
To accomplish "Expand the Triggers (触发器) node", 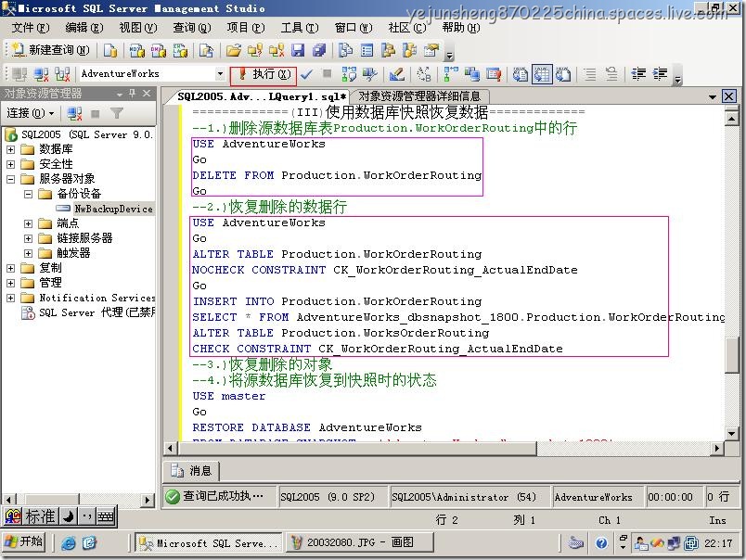I will 28,253.
